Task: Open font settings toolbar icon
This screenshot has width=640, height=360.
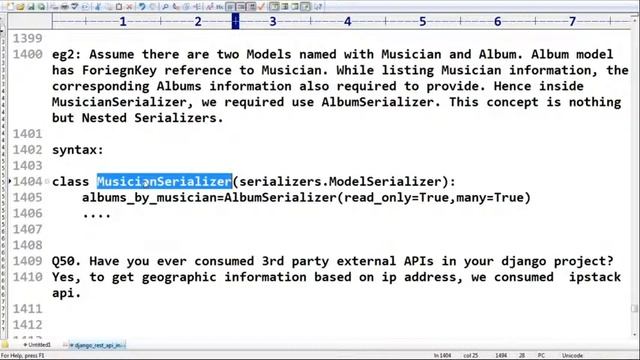Action: [x=209, y=7]
